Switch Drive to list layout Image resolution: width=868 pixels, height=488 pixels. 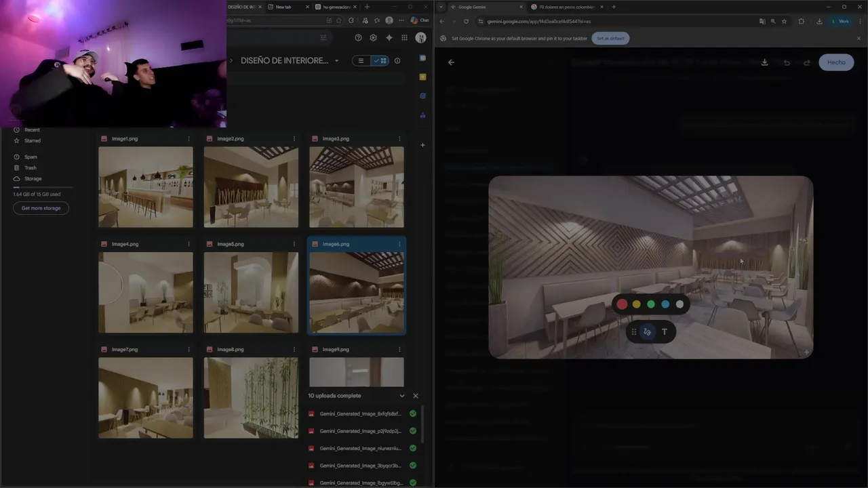[361, 60]
